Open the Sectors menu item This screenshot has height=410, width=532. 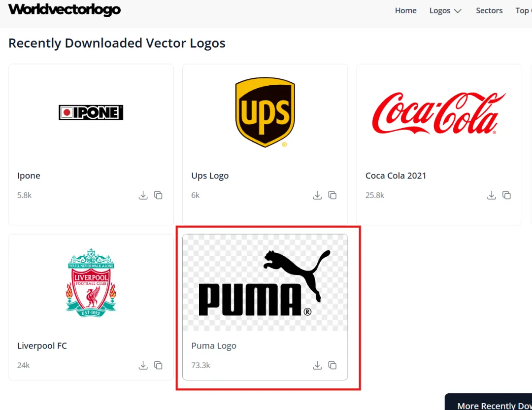pyautogui.click(x=489, y=11)
